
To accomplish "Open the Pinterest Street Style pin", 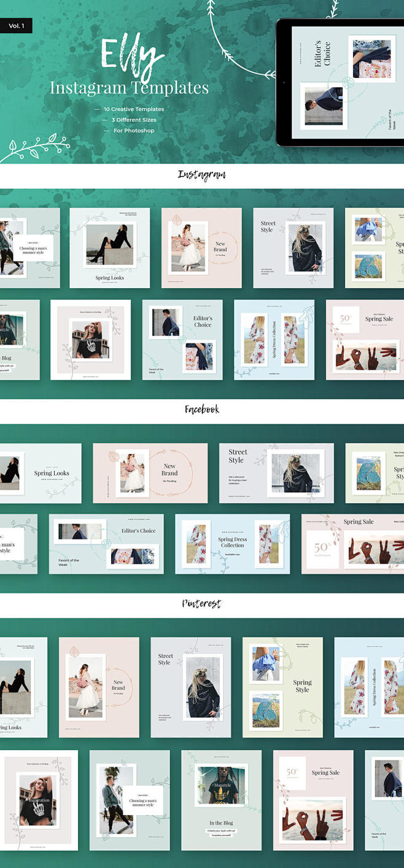I will 191,687.
